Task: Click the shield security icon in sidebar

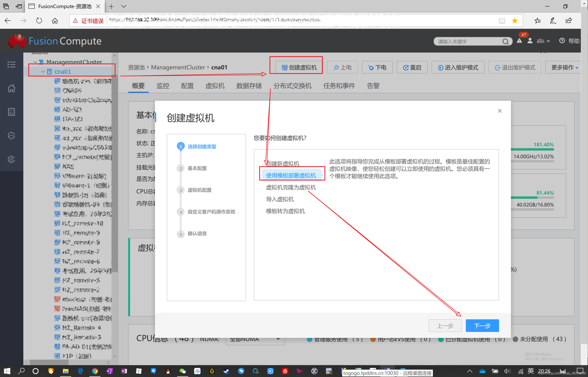Action: (x=11, y=159)
